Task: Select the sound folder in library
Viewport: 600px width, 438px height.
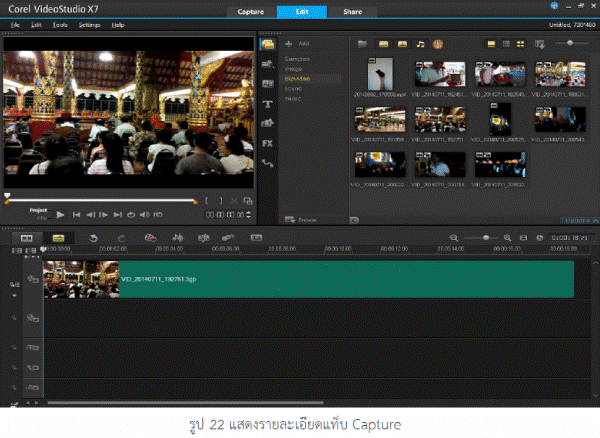Action: 293,89
